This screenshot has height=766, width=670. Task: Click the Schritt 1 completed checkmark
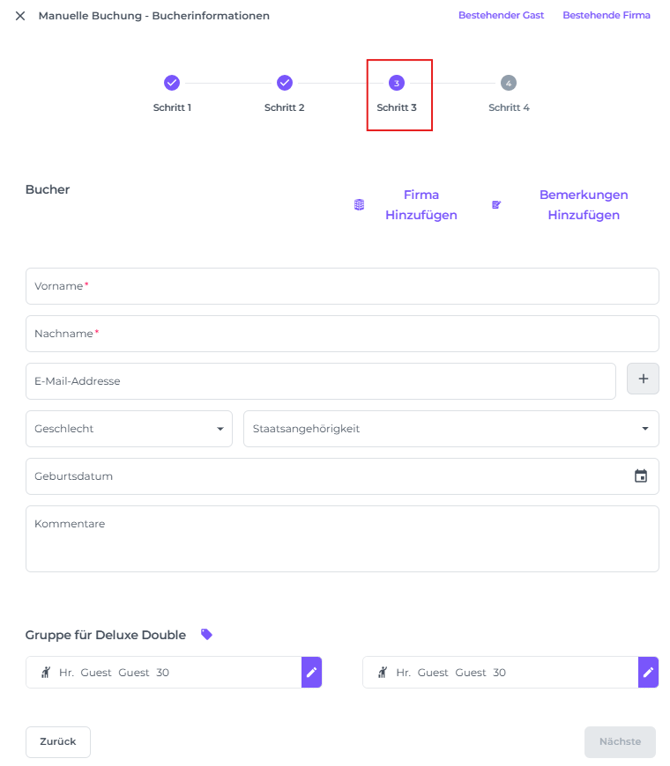tap(172, 83)
